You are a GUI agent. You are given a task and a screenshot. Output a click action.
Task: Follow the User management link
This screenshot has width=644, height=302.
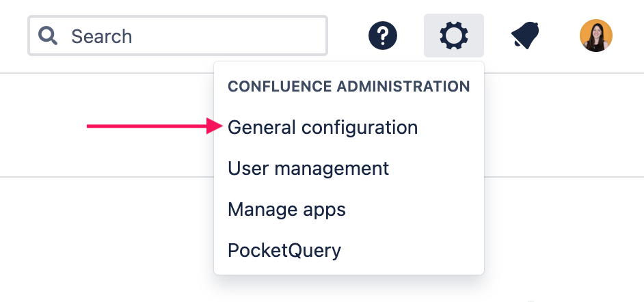(x=308, y=169)
